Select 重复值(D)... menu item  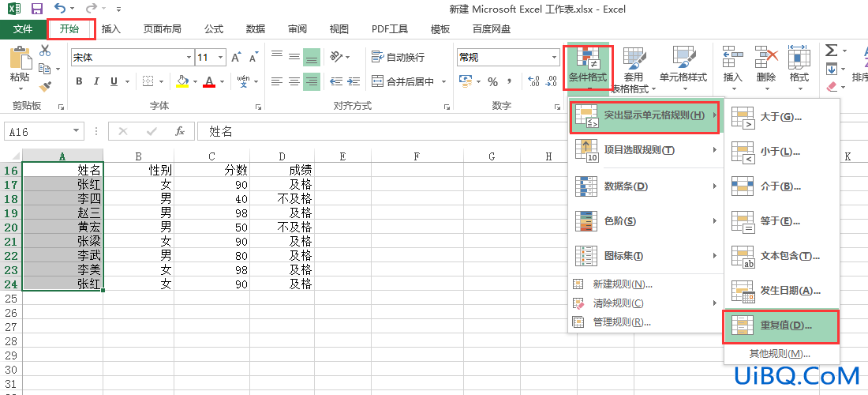point(781,325)
